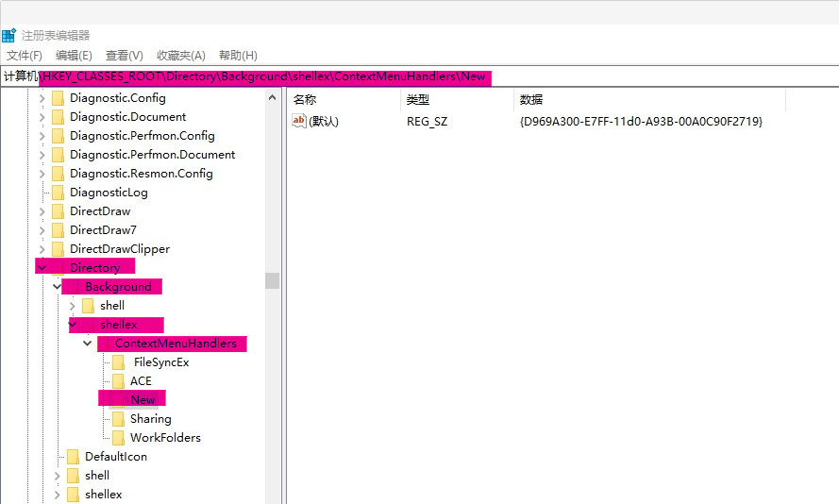
Task: Expand the shell key under Background
Action: pyautogui.click(x=72, y=306)
